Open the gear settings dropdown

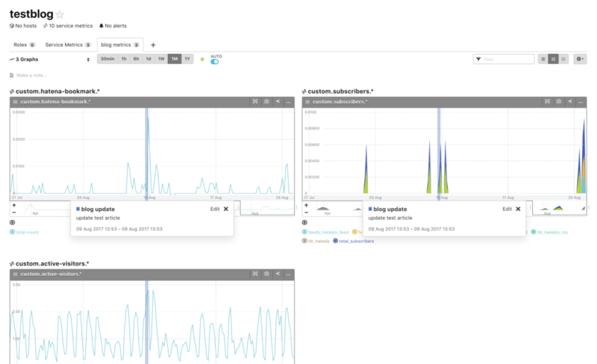coord(580,59)
